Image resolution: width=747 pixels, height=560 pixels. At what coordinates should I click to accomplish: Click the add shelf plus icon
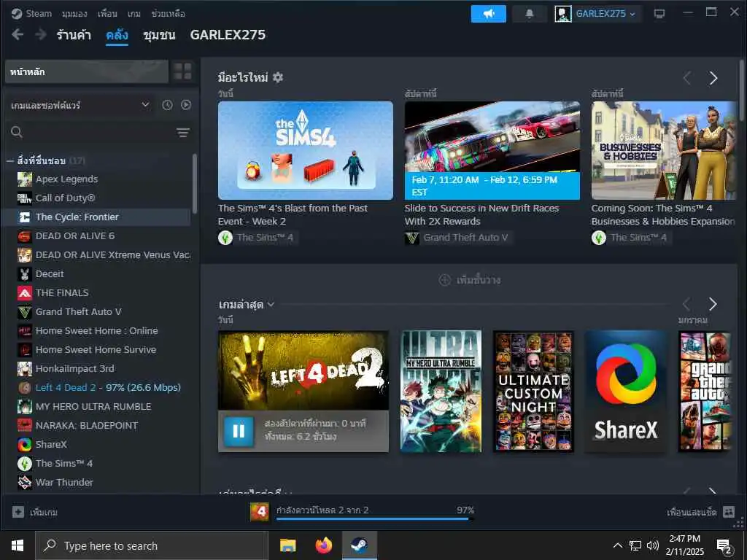[x=444, y=280]
